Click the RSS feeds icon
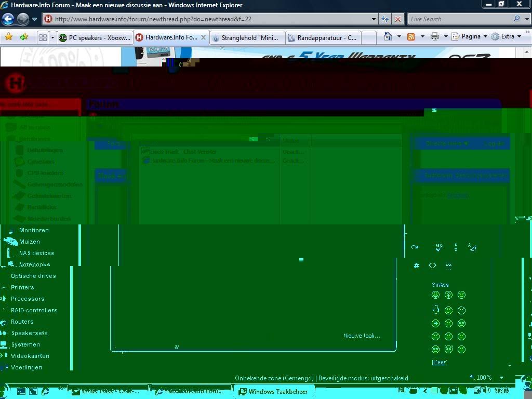Image resolution: width=532 pixels, height=399 pixels. coord(411,36)
